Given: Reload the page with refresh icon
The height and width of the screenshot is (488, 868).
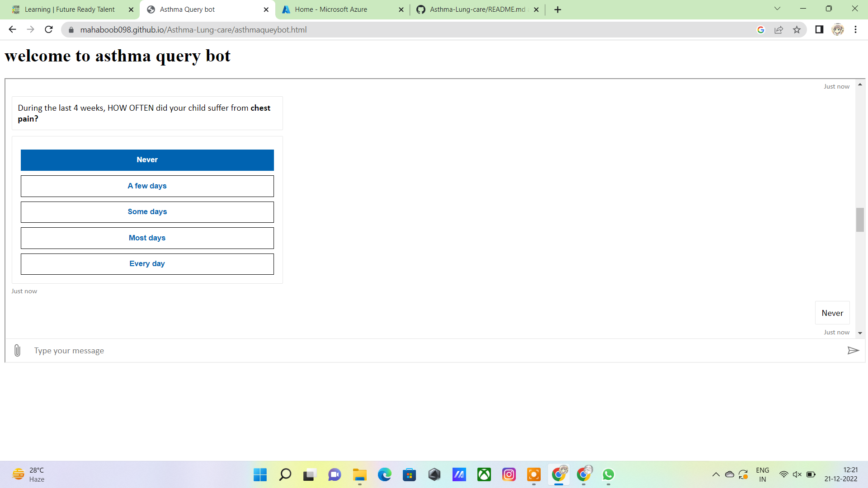Looking at the screenshot, I should point(49,30).
